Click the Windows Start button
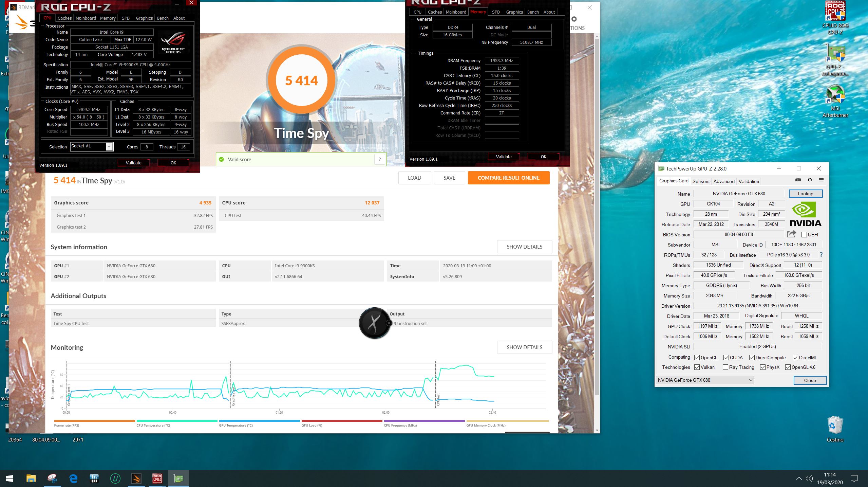 [x=10, y=479]
